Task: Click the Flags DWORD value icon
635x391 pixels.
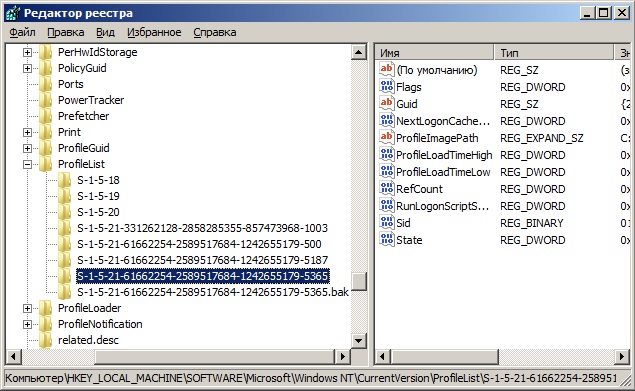Action: (x=387, y=87)
